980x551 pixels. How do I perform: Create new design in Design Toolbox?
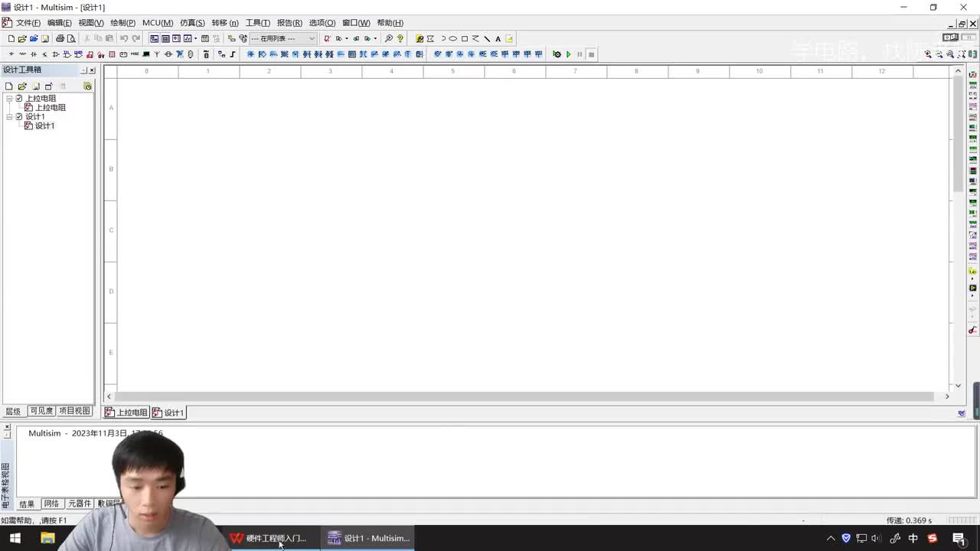pos(9,86)
